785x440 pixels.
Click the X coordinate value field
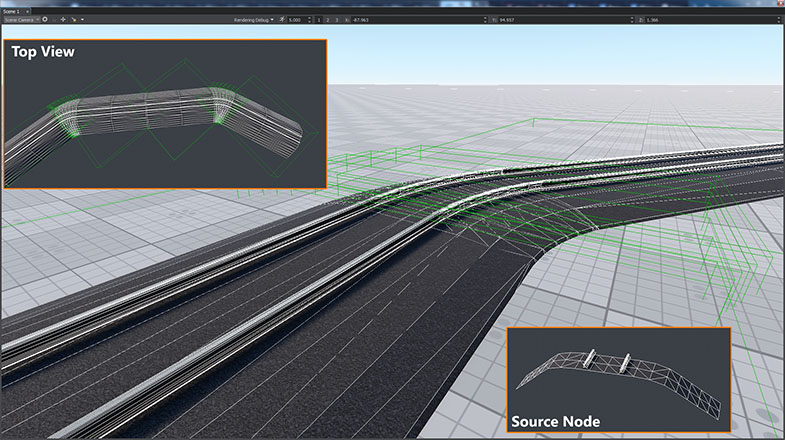[400, 19]
